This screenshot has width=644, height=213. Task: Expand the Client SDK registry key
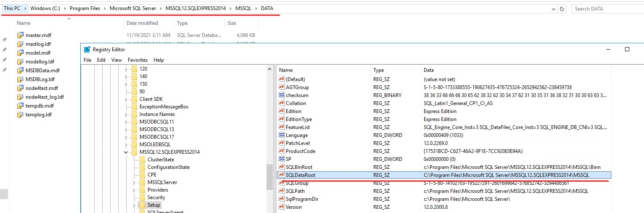[126, 99]
